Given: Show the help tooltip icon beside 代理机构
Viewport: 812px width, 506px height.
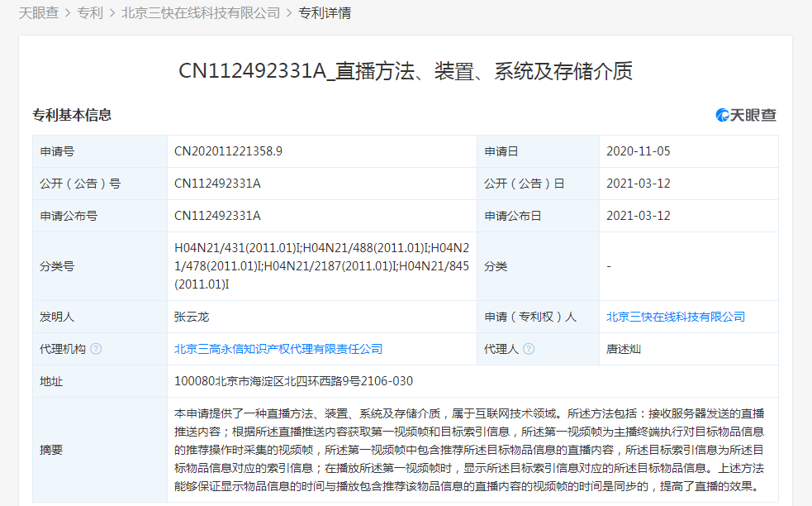Looking at the screenshot, I should tap(96, 349).
